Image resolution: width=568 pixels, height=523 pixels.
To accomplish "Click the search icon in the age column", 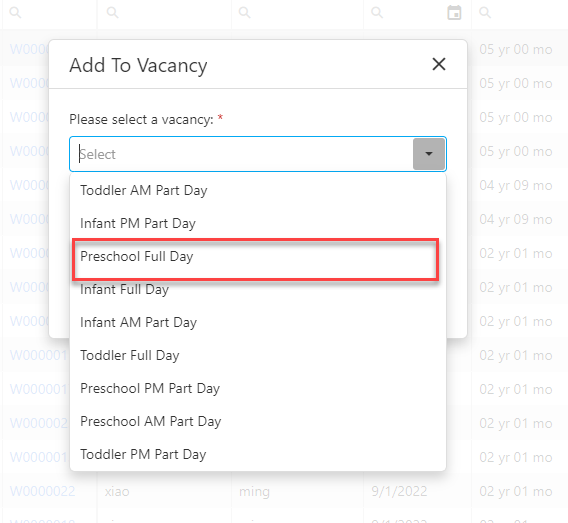I will tap(485, 13).
